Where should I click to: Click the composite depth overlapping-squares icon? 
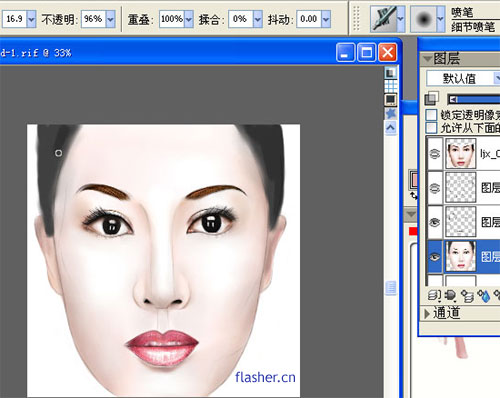[432, 99]
